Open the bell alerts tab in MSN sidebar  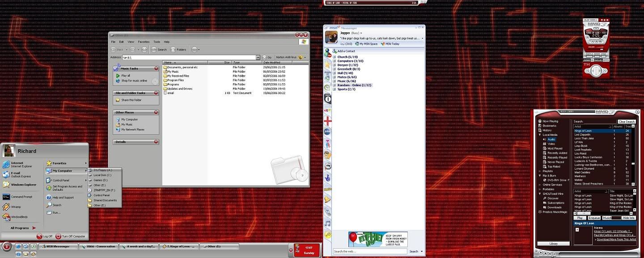click(x=327, y=200)
